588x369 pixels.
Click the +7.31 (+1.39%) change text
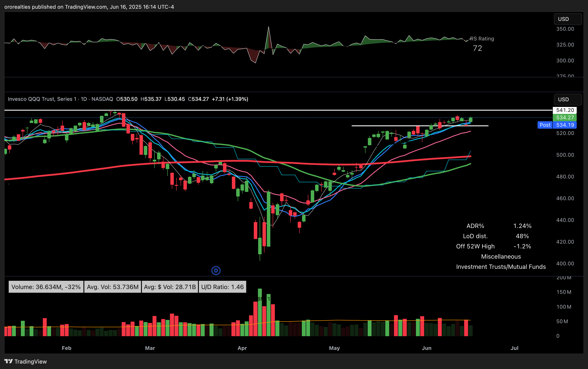pyautogui.click(x=230, y=99)
